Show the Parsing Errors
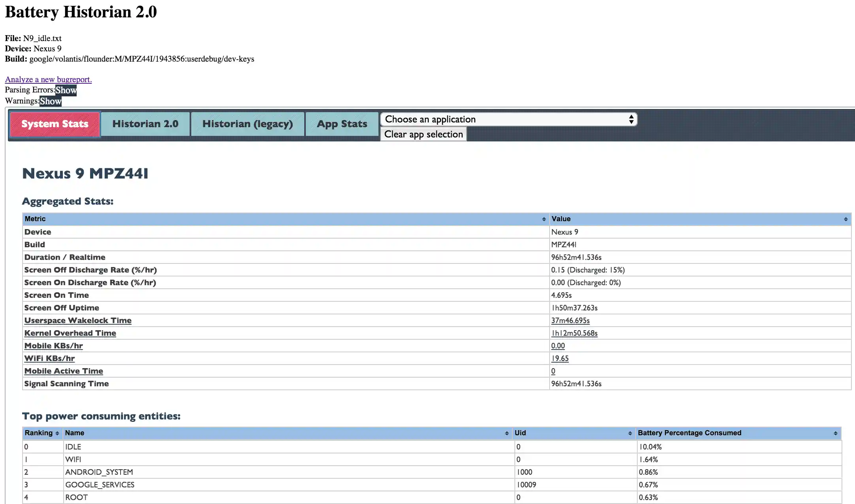This screenshot has width=855, height=504. click(x=66, y=90)
